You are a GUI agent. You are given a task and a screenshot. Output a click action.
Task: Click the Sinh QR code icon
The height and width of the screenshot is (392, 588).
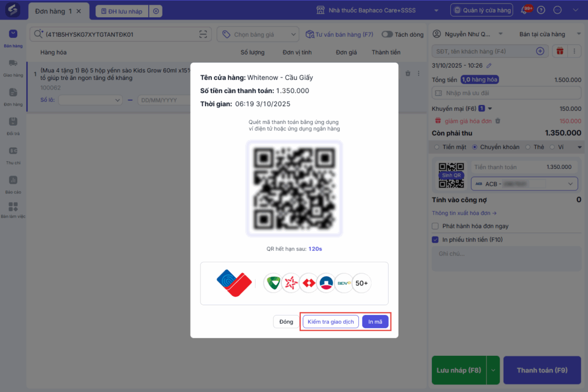click(x=451, y=175)
